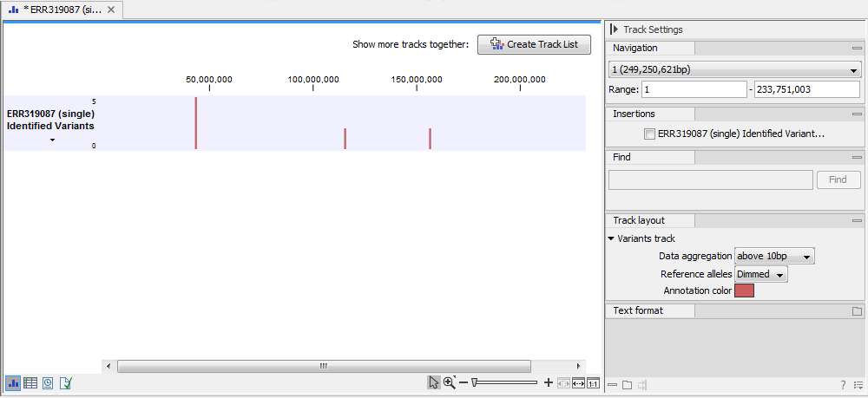The image size is (868, 398).
Task: Open the track options arrow under Identified Variants
Action: point(52,140)
